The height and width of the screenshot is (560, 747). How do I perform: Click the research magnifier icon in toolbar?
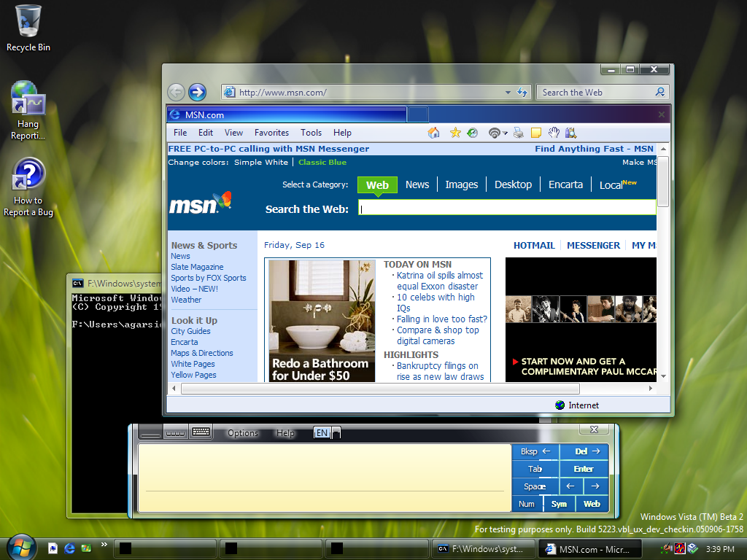570,133
